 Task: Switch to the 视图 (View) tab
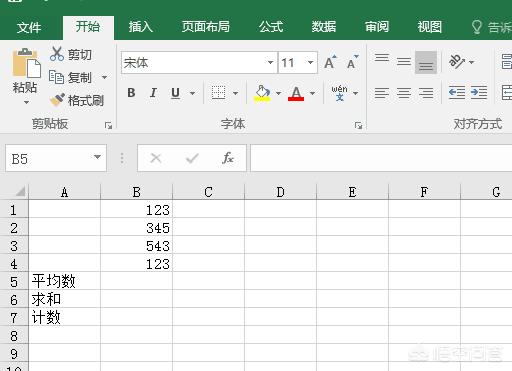click(430, 27)
